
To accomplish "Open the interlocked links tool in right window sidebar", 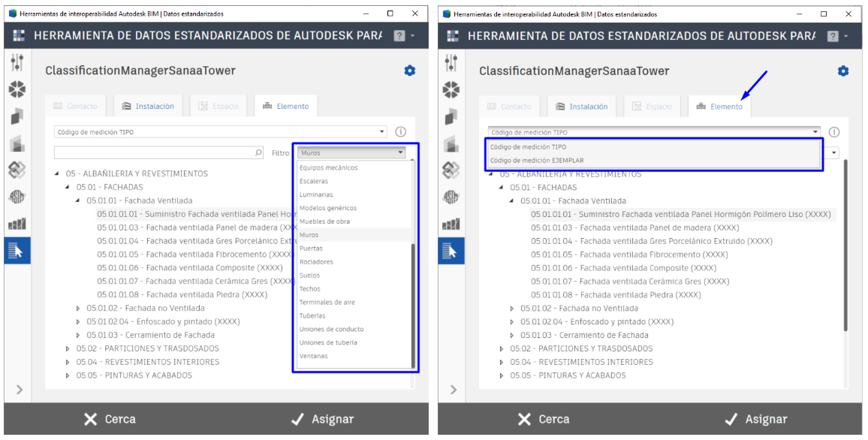I will pos(451,170).
